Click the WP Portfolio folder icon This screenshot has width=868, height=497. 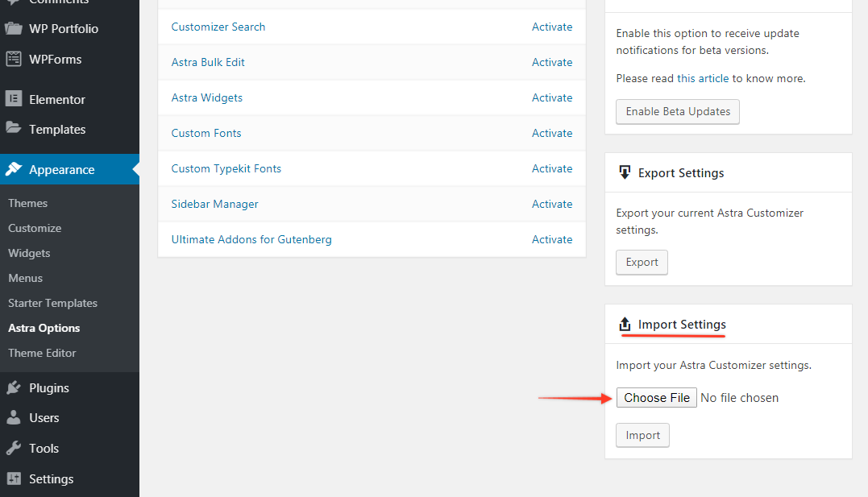point(14,28)
